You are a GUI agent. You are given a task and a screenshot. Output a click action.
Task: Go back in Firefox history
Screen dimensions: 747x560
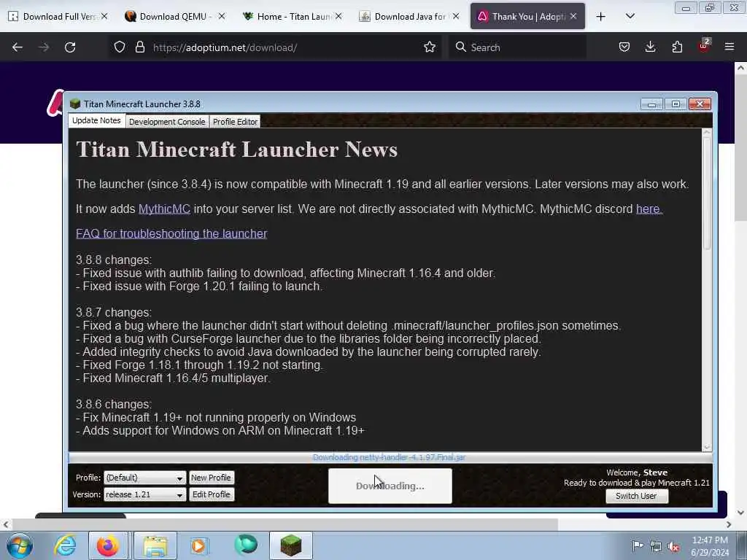(18, 47)
